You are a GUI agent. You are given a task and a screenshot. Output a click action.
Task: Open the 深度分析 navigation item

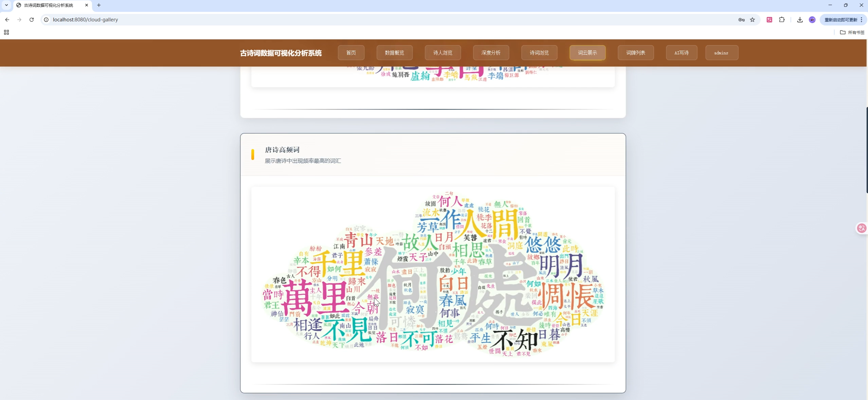[491, 53]
